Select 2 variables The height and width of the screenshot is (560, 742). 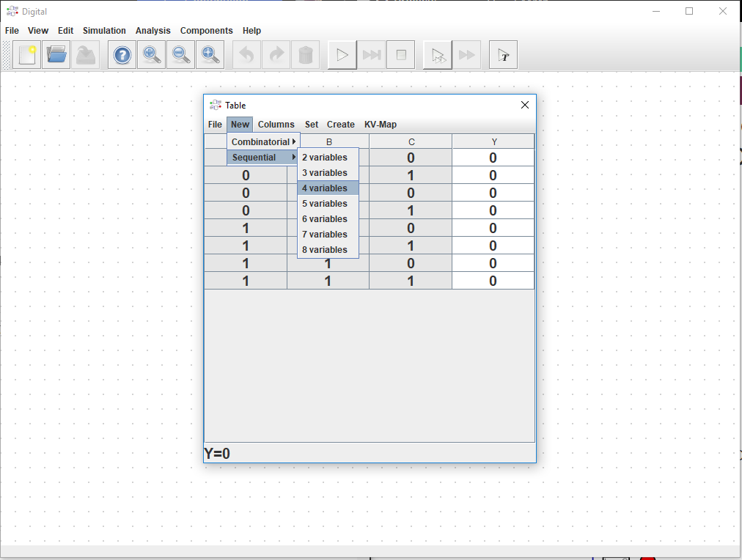(x=328, y=158)
